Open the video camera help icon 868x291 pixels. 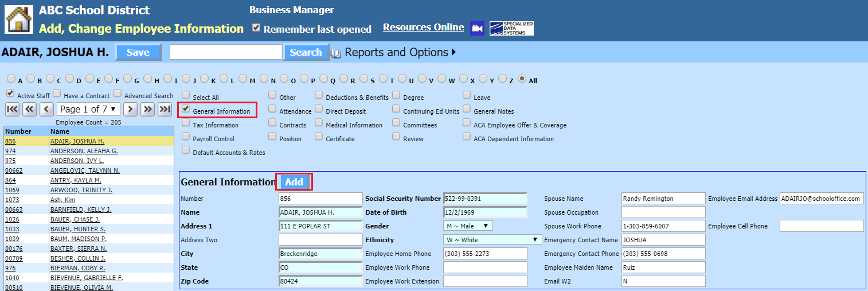coord(477,29)
